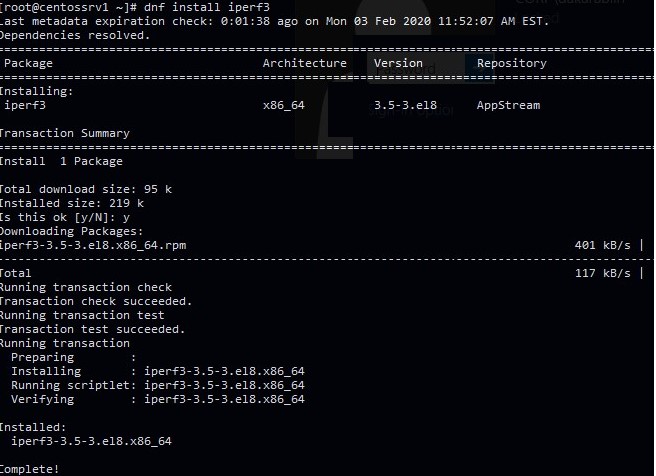Image resolution: width=656 pixels, height=476 pixels.
Task: Click the 'Transaction check succeeded.' line
Action: coord(96,301)
